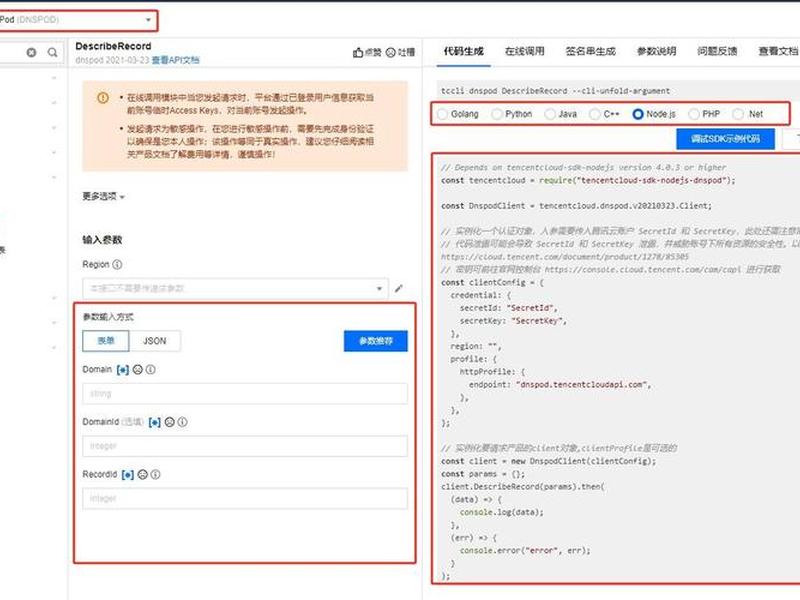
Task: Click the face feedback icon beside Domain
Action: click(138, 369)
